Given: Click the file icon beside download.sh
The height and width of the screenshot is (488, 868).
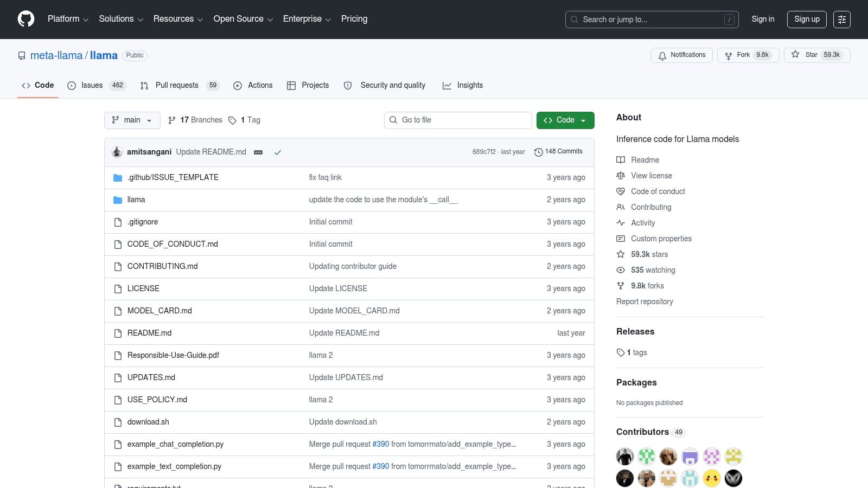Looking at the screenshot, I should pyautogui.click(x=118, y=422).
